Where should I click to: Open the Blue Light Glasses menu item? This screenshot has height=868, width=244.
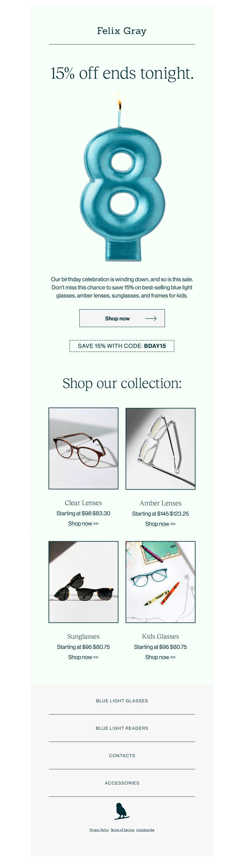(x=122, y=701)
